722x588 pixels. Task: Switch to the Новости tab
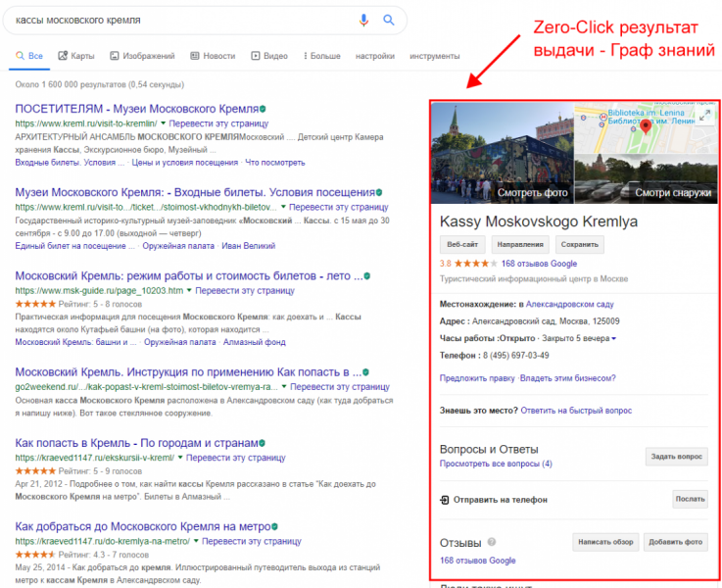[213, 56]
